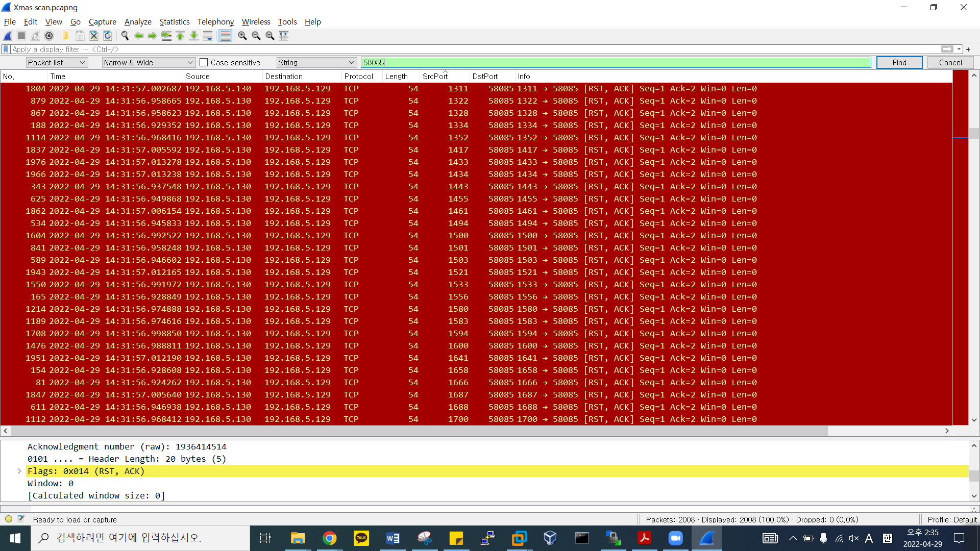Viewport: 980px width, 551px height.
Task: Click resize columns toolbar icon
Action: (284, 36)
